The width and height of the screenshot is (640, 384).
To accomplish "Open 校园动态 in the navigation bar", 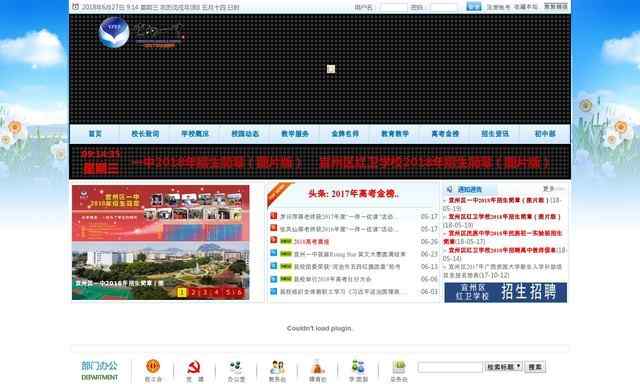I will 245,133.
